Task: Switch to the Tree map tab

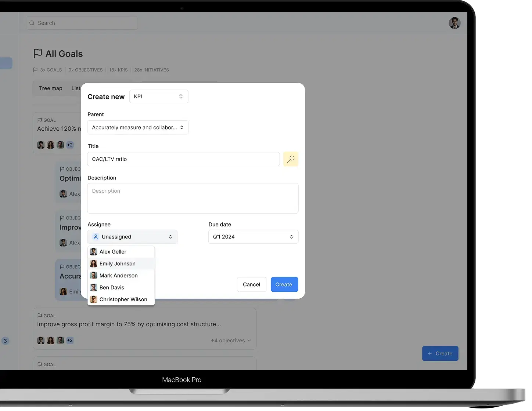Action: point(51,88)
